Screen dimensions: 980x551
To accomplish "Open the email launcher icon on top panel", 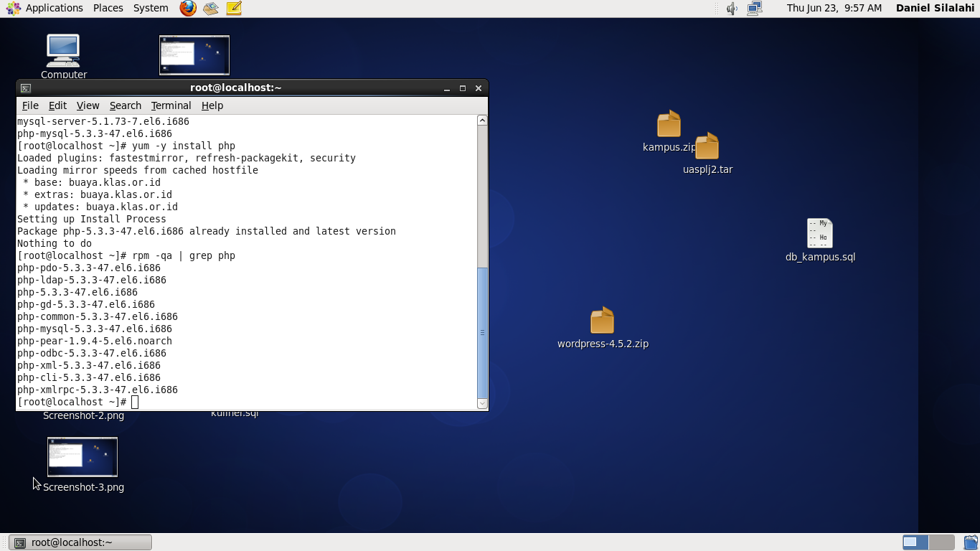I will click(210, 8).
